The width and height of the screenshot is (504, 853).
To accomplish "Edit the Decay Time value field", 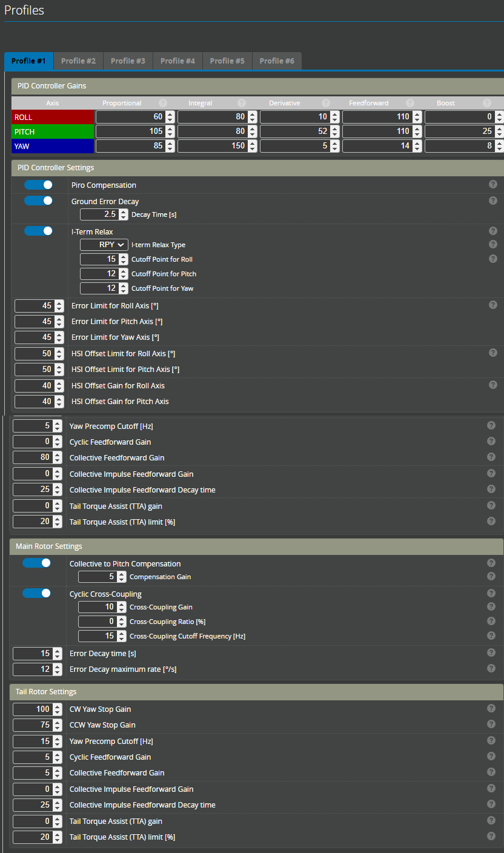I will 100,214.
